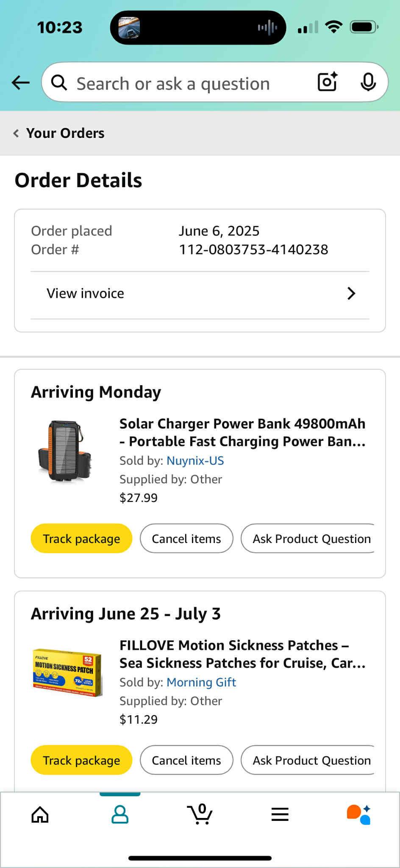
Task: Open Solar Charger Power Bank product thumbnail
Action: point(65,451)
